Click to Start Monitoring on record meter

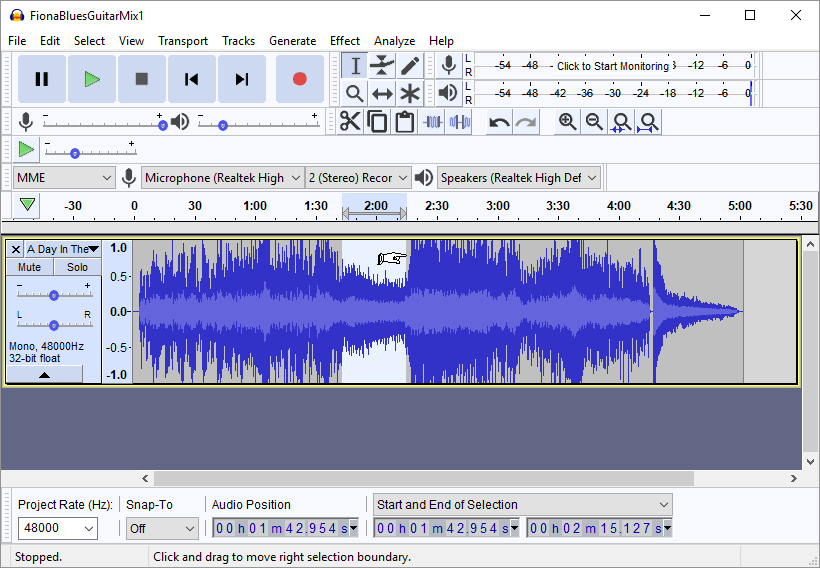point(612,66)
